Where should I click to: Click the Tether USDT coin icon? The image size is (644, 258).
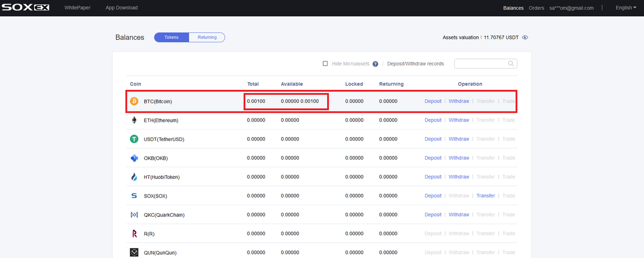click(x=134, y=139)
